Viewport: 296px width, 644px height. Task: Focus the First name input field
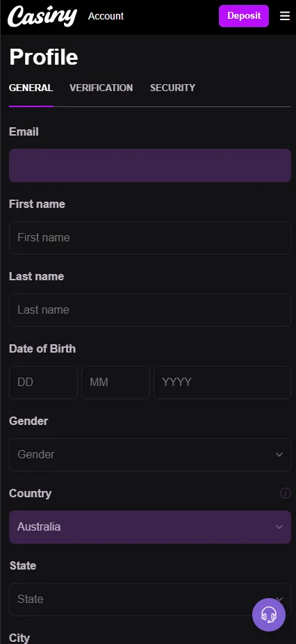[150, 238]
